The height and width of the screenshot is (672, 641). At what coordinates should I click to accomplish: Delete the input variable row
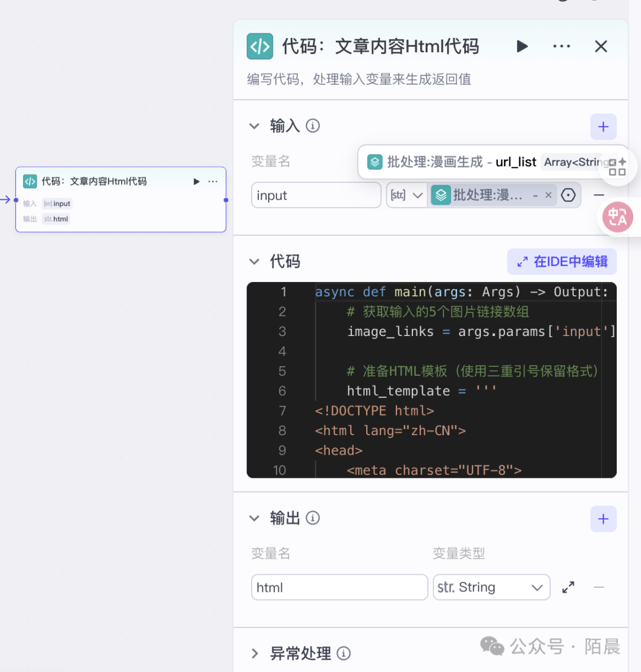pos(599,195)
